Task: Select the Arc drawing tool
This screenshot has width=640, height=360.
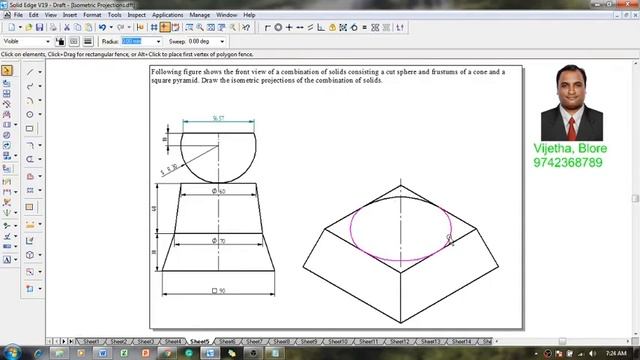Action: coord(30,100)
